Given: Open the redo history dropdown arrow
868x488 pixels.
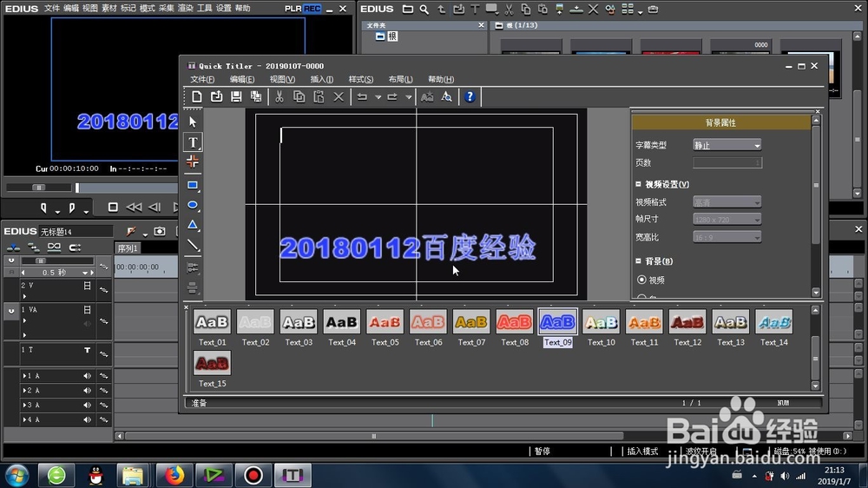Looking at the screenshot, I should [409, 97].
